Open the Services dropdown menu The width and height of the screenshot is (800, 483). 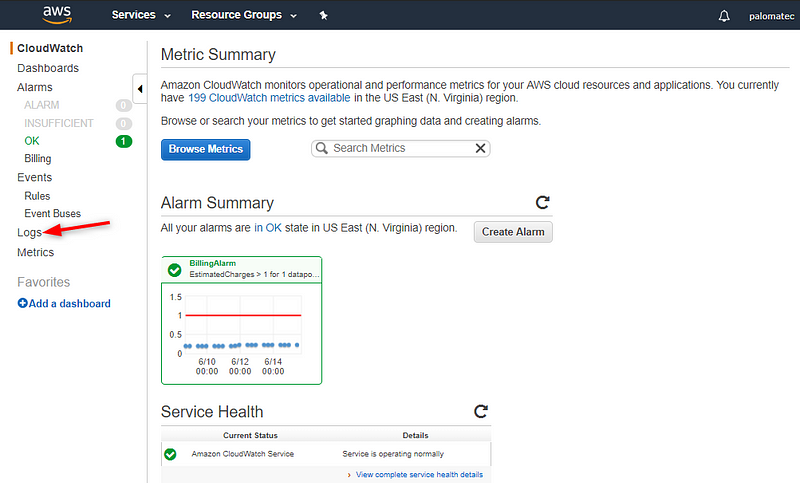point(141,15)
